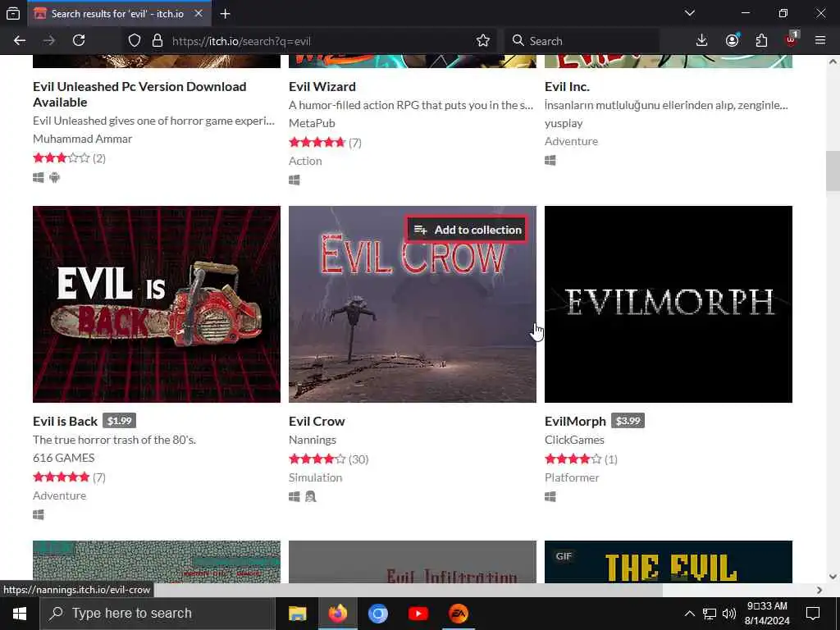Open the Windows Start menu
The width and height of the screenshot is (840, 630).
point(20,614)
